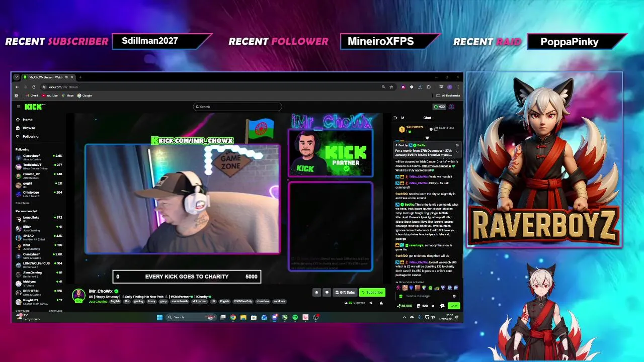
Task: Click the green KICK logo
Action: coord(35,107)
